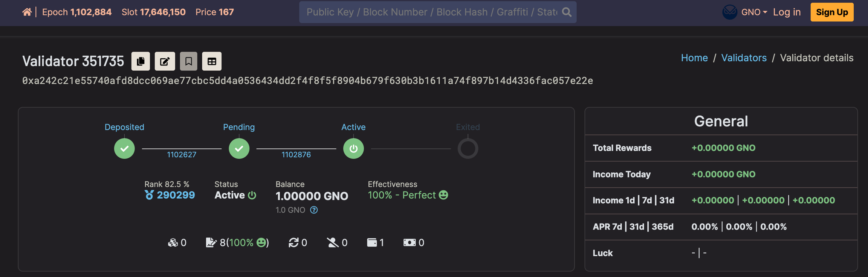Viewport: 868px width, 277px height.
Task: Expand the GNO currency dropdown
Action: (x=754, y=12)
